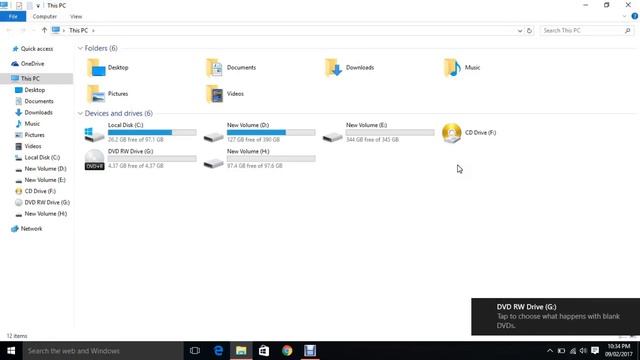Open the floppy disk app on taskbar
Viewport: 640px width, 360px height.
point(310,351)
